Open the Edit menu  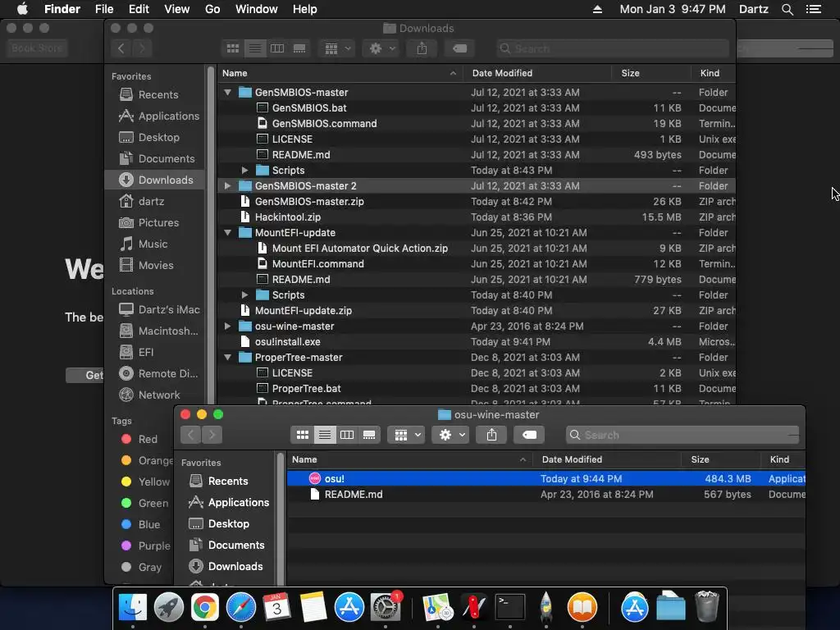[x=139, y=9]
